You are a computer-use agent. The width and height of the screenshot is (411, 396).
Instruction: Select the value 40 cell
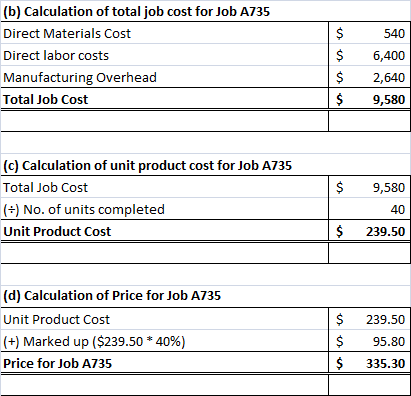pyautogui.click(x=369, y=209)
